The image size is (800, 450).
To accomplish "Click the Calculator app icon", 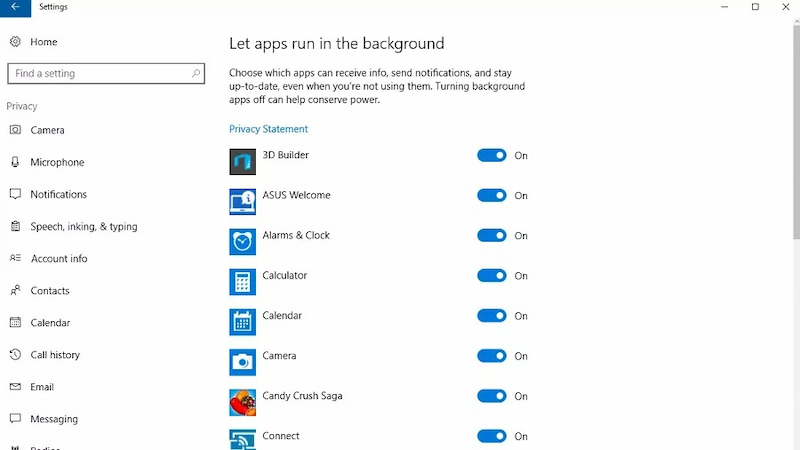I will click(x=242, y=281).
